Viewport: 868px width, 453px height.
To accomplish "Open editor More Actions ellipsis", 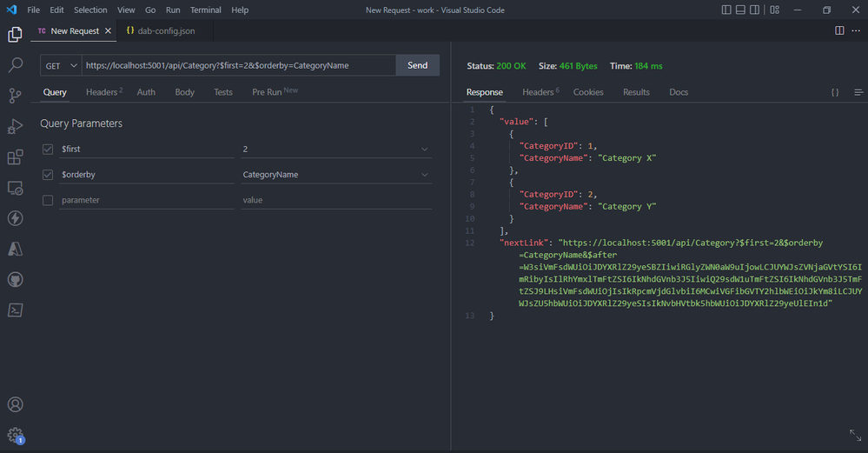I will coord(856,30).
